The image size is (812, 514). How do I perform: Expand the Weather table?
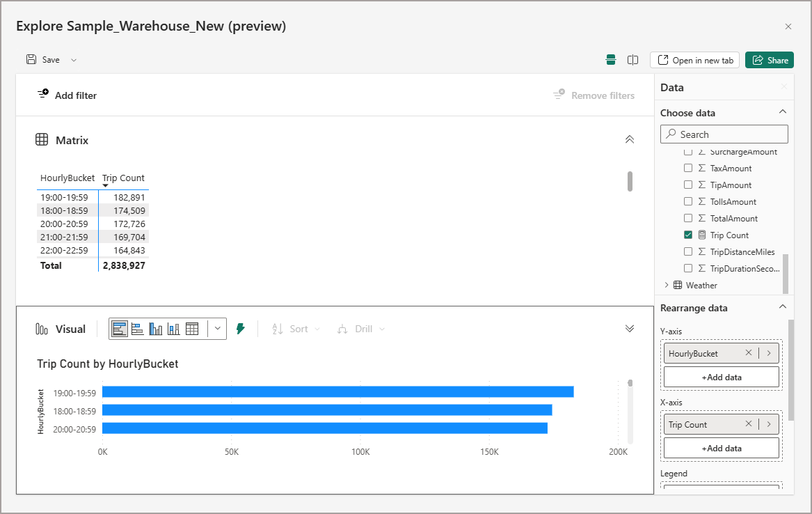pyautogui.click(x=667, y=285)
